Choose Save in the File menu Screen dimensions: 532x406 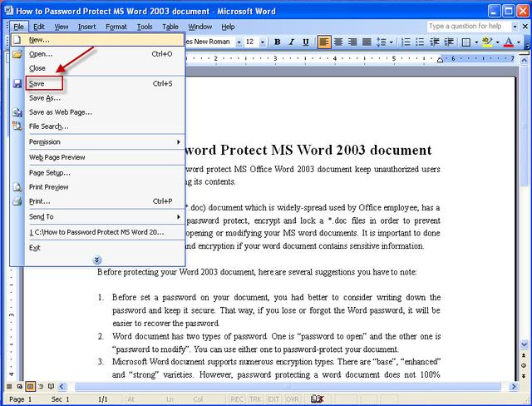tap(98, 83)
